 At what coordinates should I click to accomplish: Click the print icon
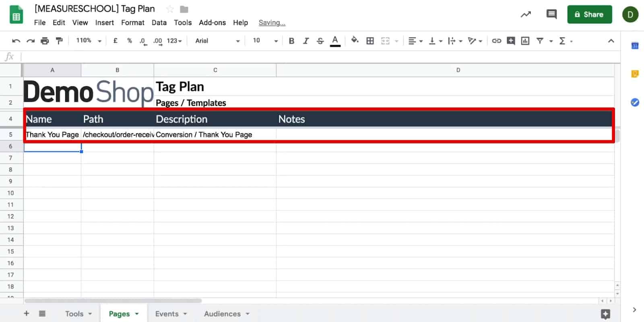[45, 41]
